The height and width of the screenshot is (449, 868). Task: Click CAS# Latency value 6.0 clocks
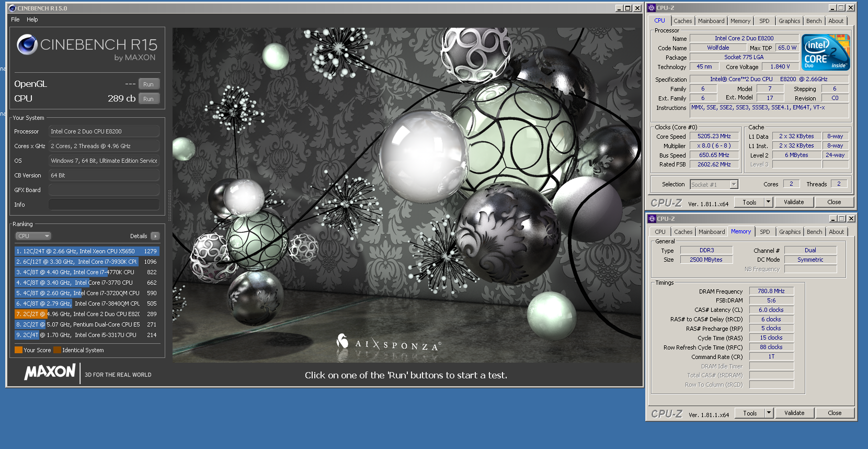771,310
